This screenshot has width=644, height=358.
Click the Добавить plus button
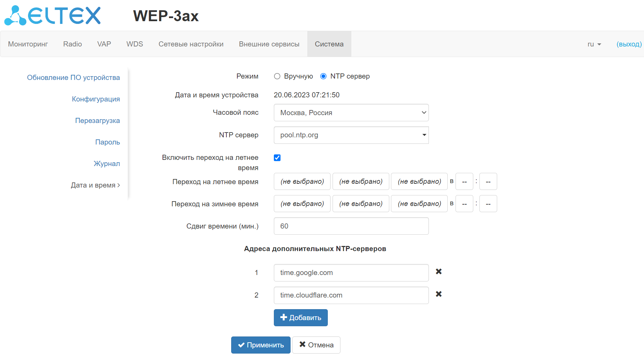coord(300,318)
